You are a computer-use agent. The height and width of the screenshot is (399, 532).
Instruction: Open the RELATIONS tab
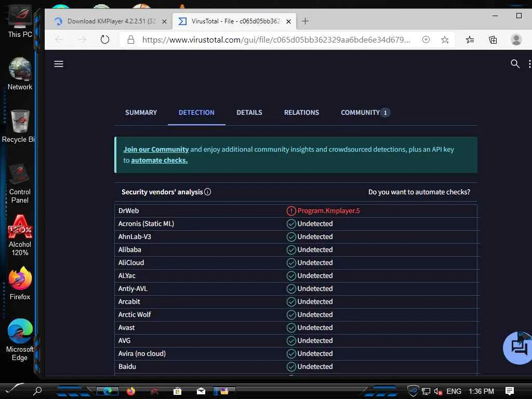point(301,112)
